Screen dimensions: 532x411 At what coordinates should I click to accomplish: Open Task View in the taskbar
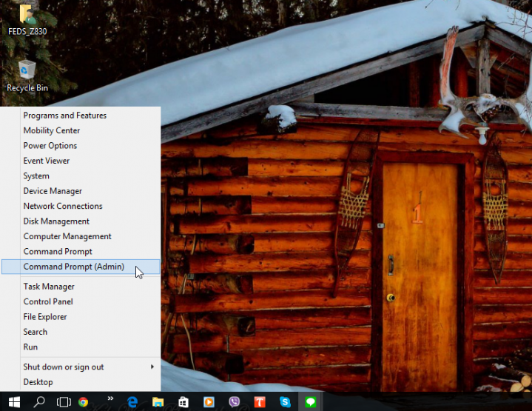[x=64, y=402]
